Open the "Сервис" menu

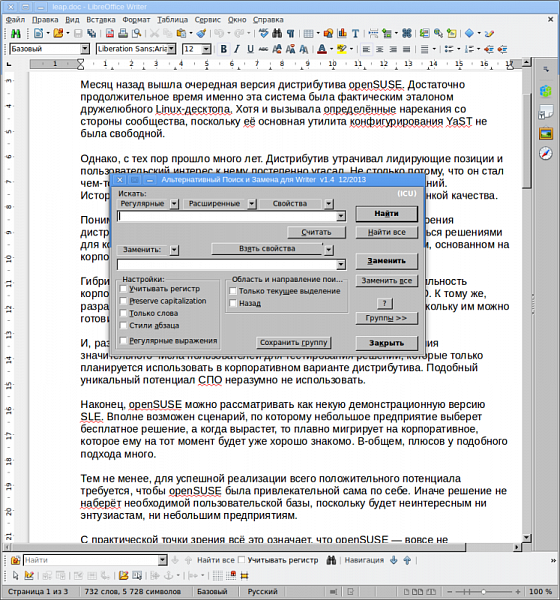point(208,20)
